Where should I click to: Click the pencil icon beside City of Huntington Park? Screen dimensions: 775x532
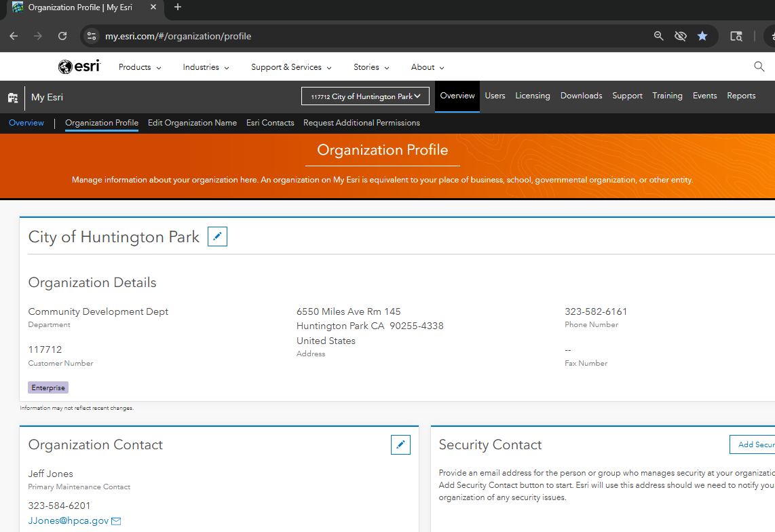(x=217, y=237)
